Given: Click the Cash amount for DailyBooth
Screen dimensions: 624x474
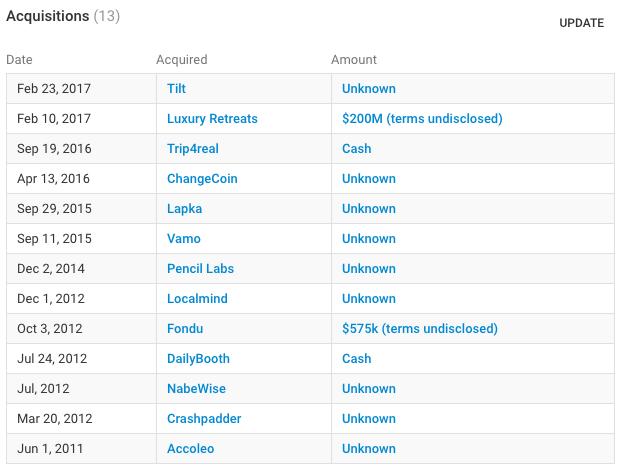Looking at the screenshot, I should (x=356, y=359).
